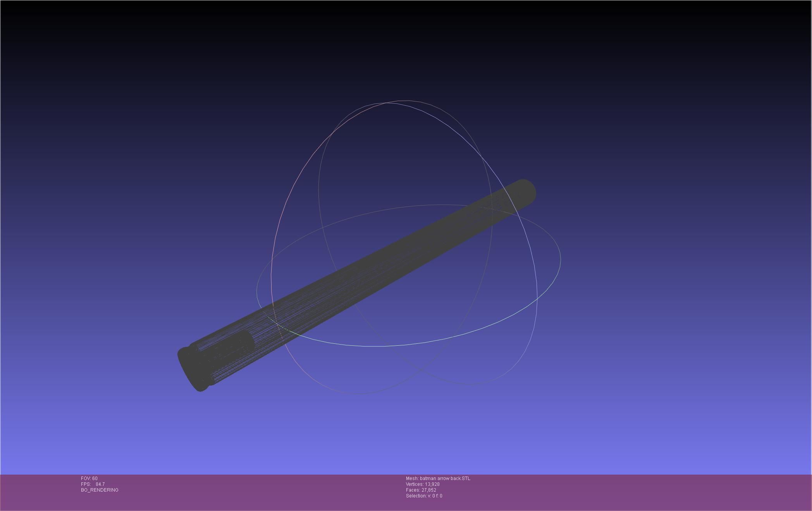Click the 'Mesh: batman arrow back.STL' label
This screenshot has width=812, height=511.
[x=438, y=478]
